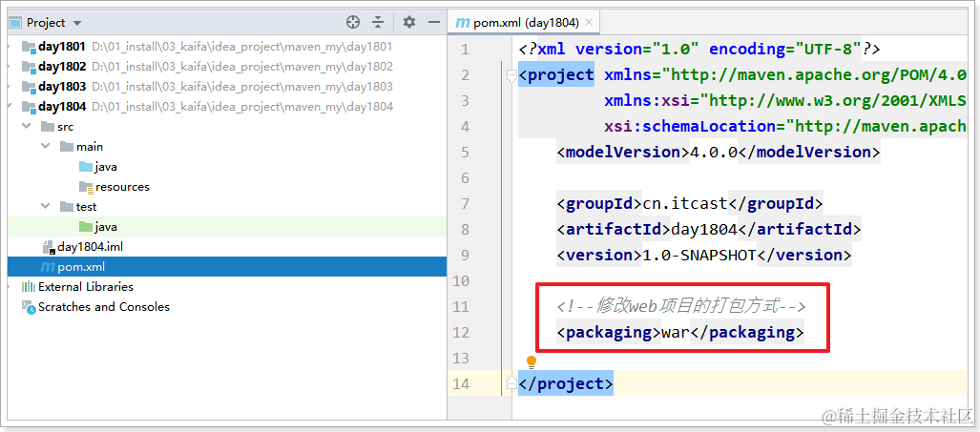
Task: Collapse the main folder arrow
Action: 46,147
